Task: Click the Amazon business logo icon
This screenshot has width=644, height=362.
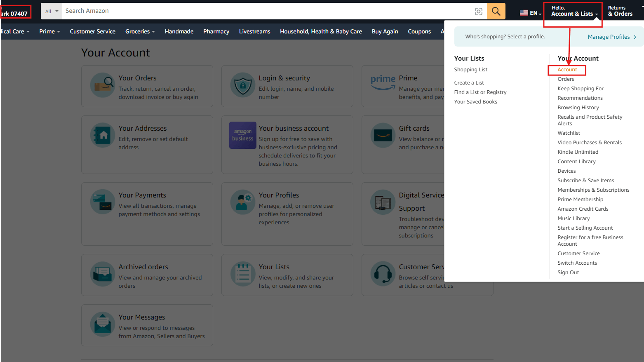Action: point(243,135)
